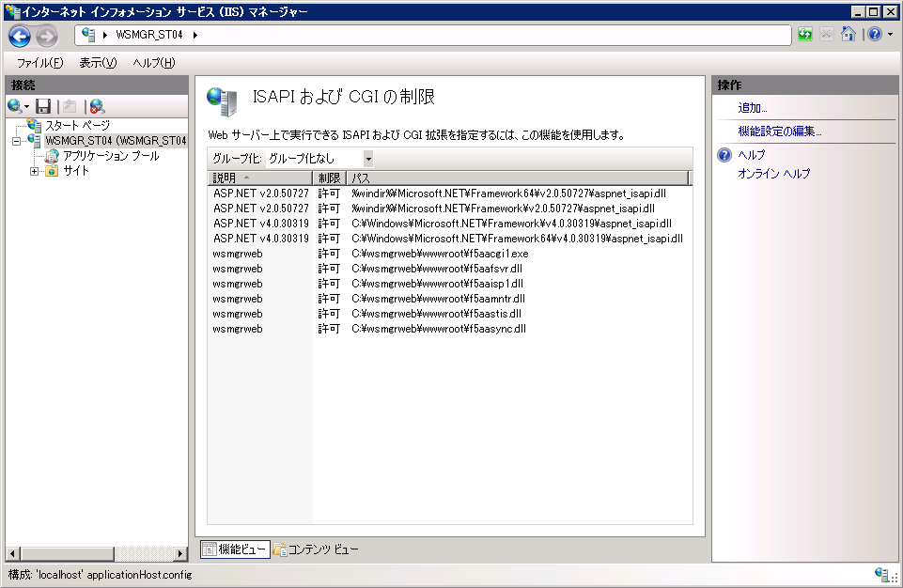Select the f5aasync.dll entry

tap(450, 328)
